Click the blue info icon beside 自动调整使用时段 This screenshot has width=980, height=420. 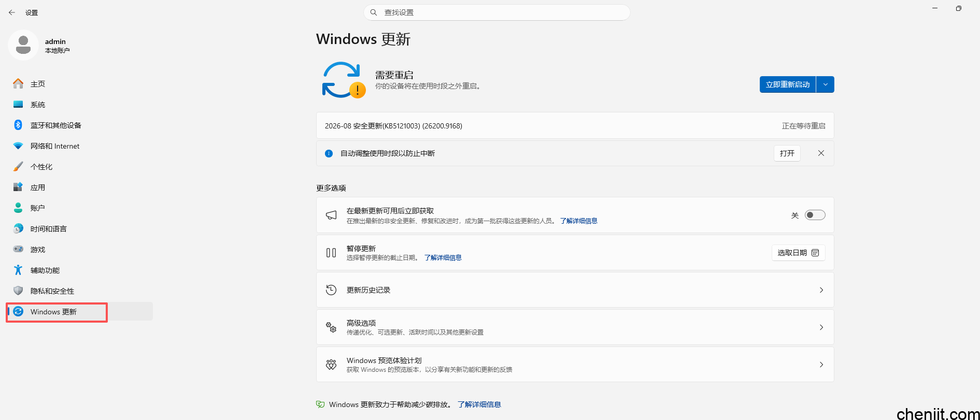click(329, 153)
